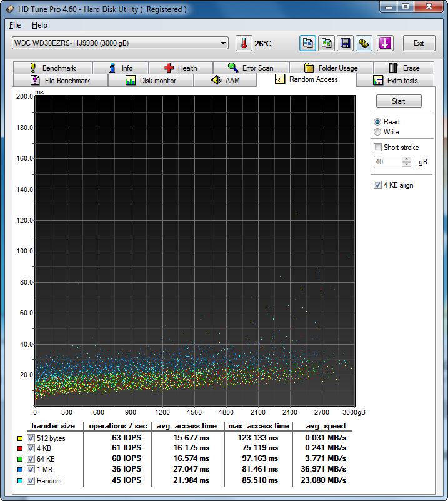This screenshot has width=448, height=501.
Task: Click the blue 1 MB color swatch
Action: pyautogui.click(x=21, y=470)
